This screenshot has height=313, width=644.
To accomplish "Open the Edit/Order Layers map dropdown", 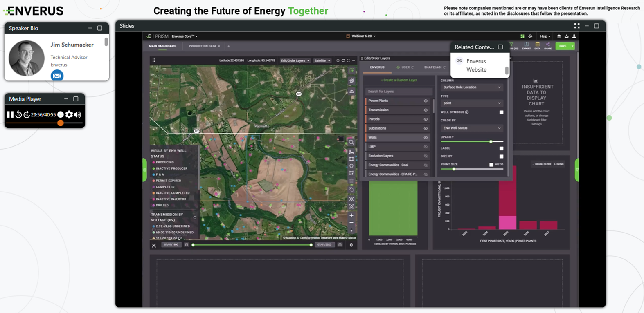I will pyautogui.click(x=295, y=60).
